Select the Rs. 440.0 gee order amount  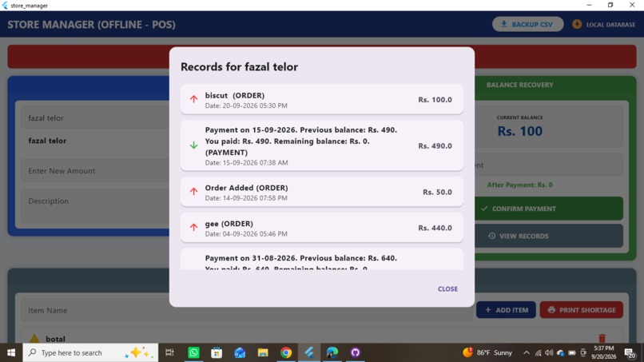point(435,228)
